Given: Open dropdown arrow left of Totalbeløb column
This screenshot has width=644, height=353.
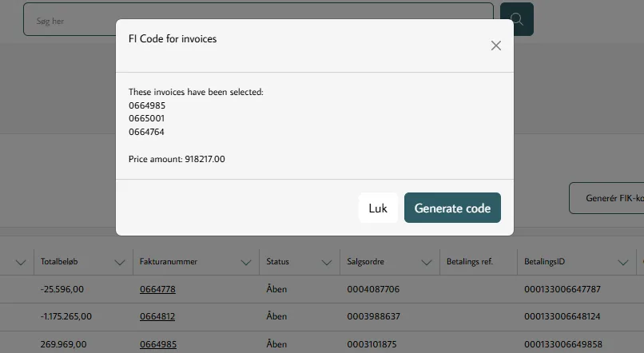Looking at the screenshot, I should pyautogui.click(x=21, y=262).
